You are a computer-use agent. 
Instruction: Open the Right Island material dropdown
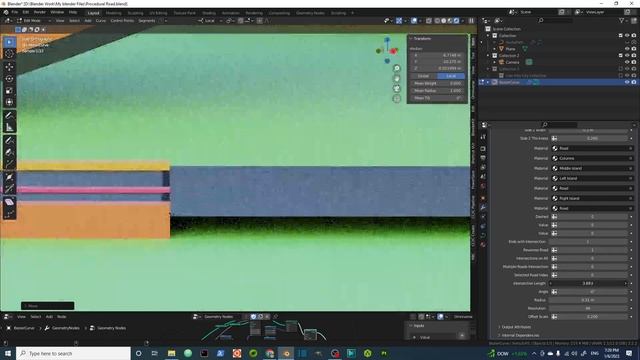coord(592,198)
